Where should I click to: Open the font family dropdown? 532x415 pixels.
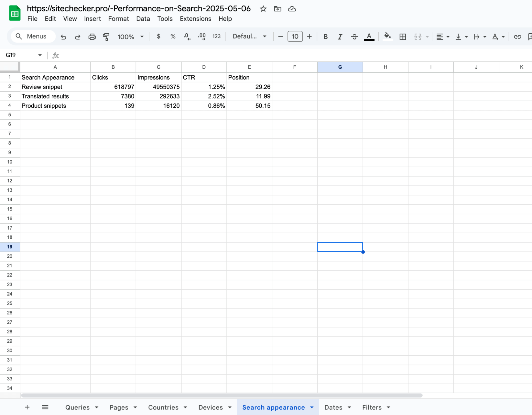click(x=249, y=36)
